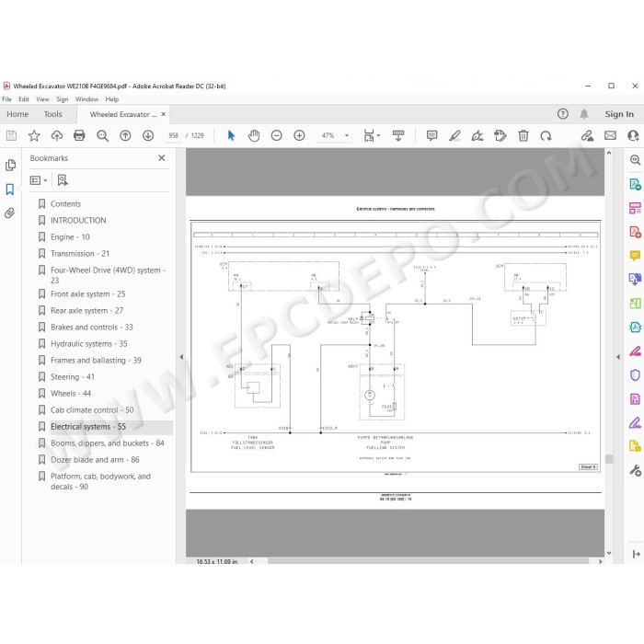This screenshot has height=644, width=644.
Task: Activate the hand pan tool
Action: coord(254,135)
